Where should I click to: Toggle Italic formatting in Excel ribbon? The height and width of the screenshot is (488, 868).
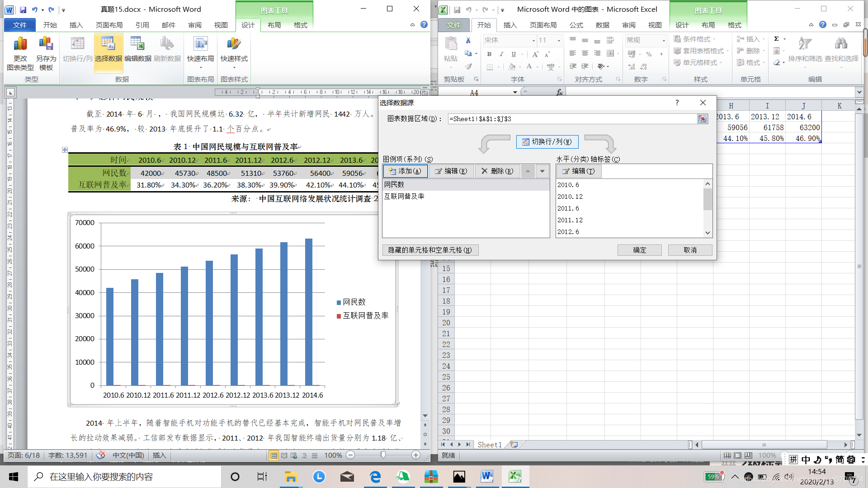tap(501, 54)
